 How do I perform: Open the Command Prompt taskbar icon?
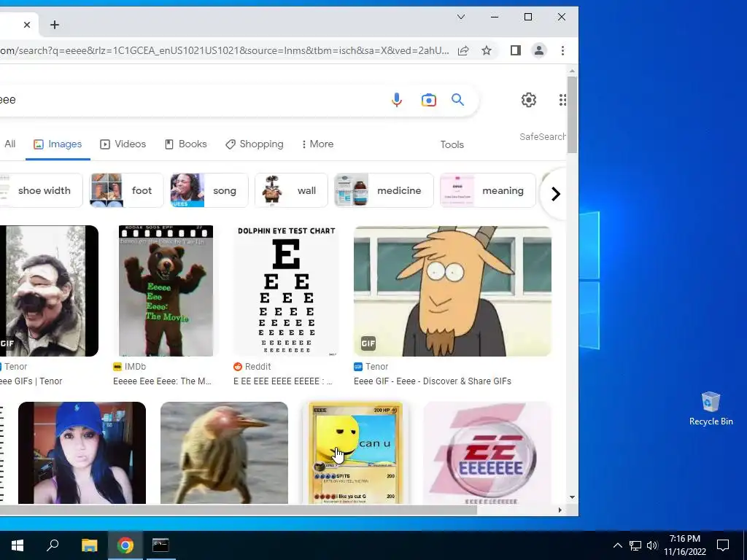point(160,545)
